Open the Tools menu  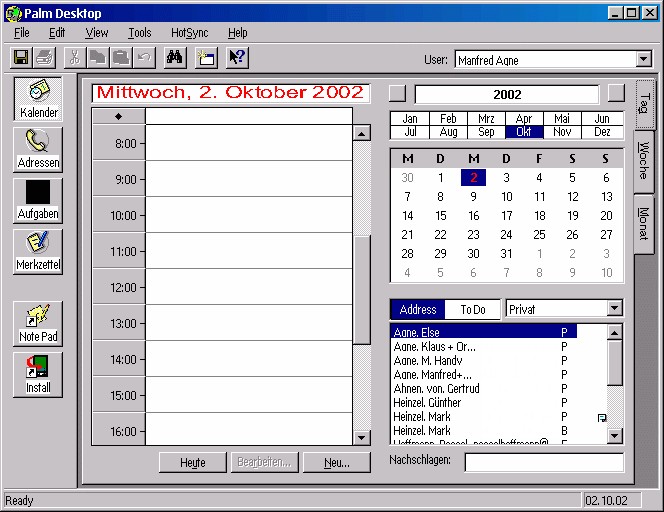click(x=140, y=33)
